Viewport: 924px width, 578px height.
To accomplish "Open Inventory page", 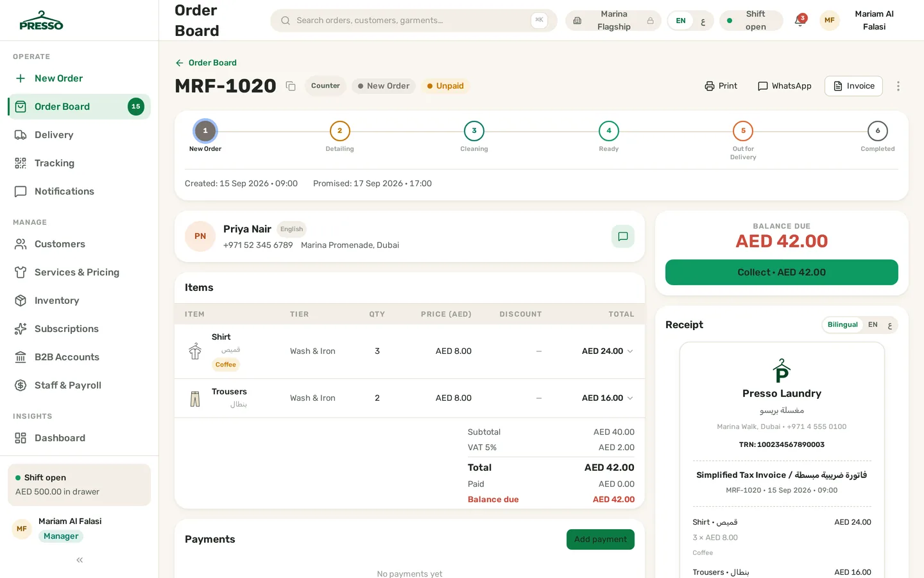I will pos(79,301).
